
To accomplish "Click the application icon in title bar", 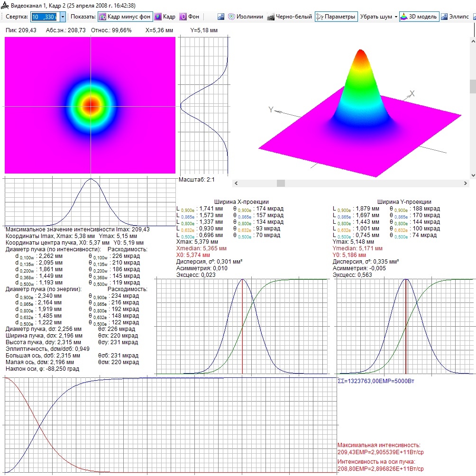I will pos(5,5).
